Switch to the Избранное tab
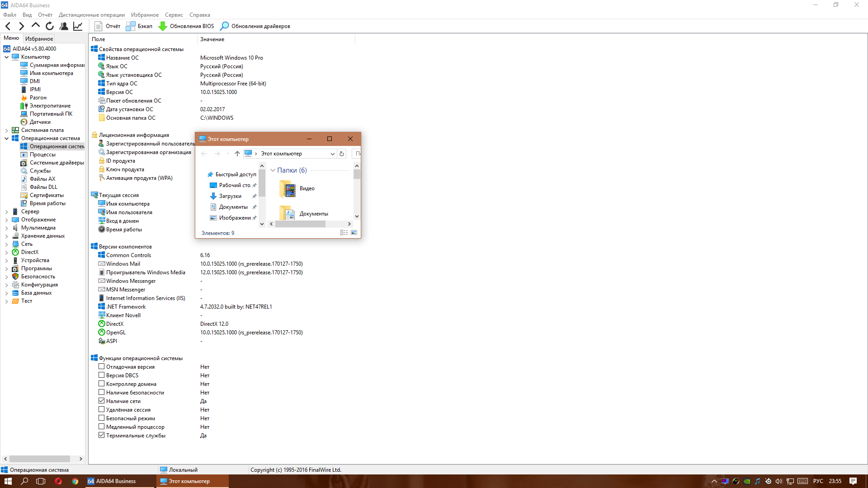 (x=39, y=39)
